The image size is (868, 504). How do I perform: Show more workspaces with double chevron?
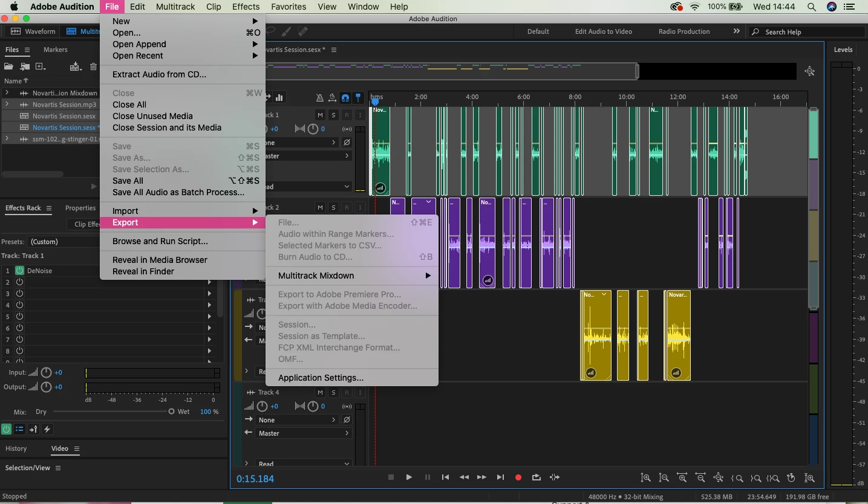point(736,31)
